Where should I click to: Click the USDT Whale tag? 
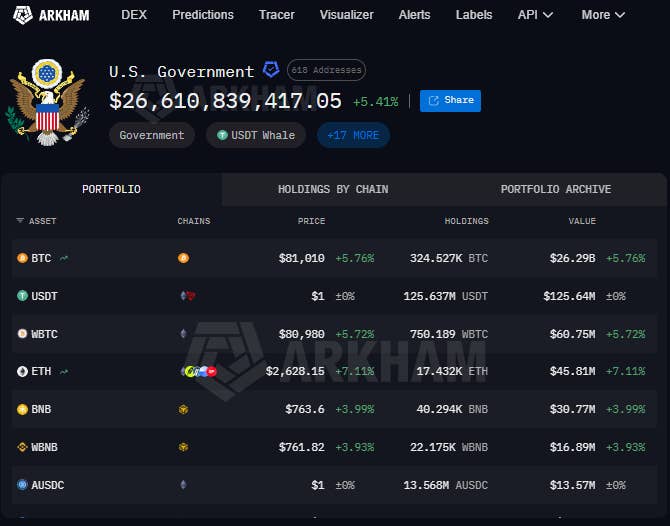pos(256,135)
